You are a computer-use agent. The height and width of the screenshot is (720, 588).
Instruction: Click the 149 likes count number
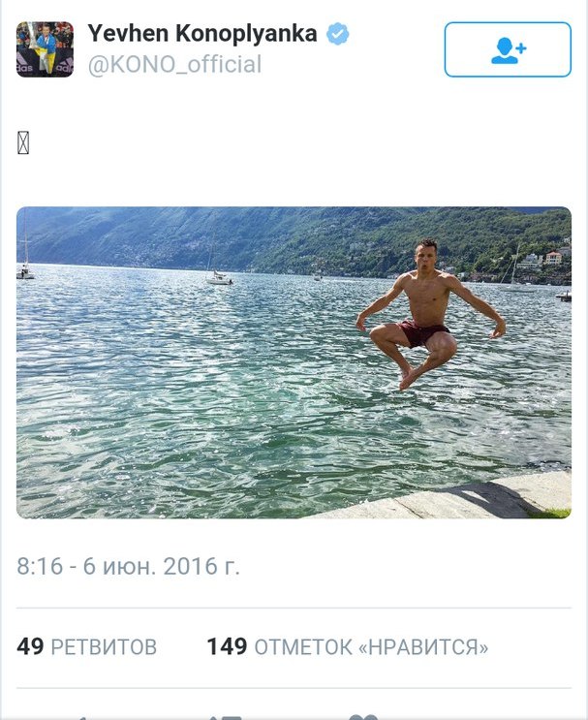(228, 646)
